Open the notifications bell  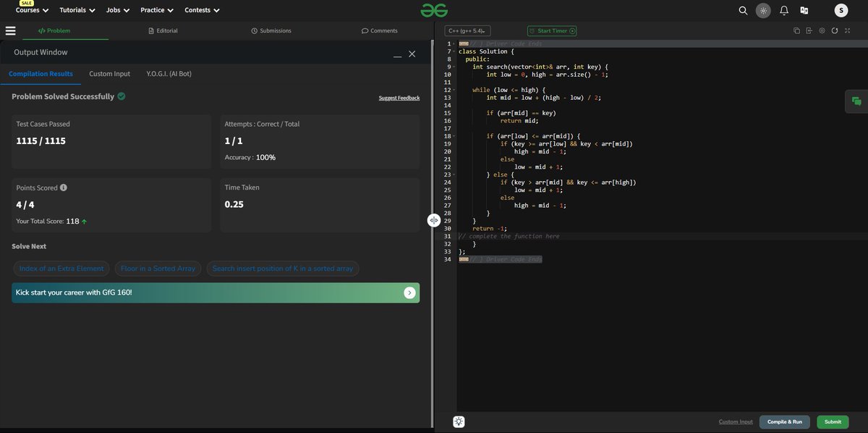(x=784, y=10)
